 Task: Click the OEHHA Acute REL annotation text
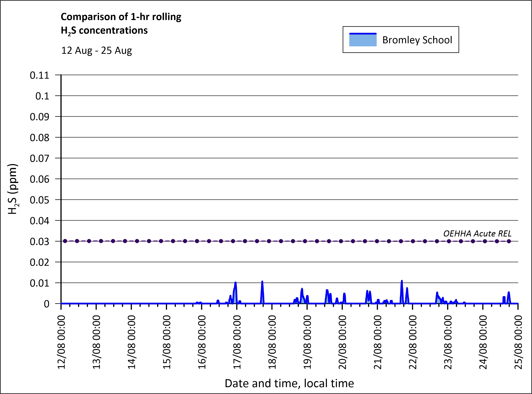(477, 234)
